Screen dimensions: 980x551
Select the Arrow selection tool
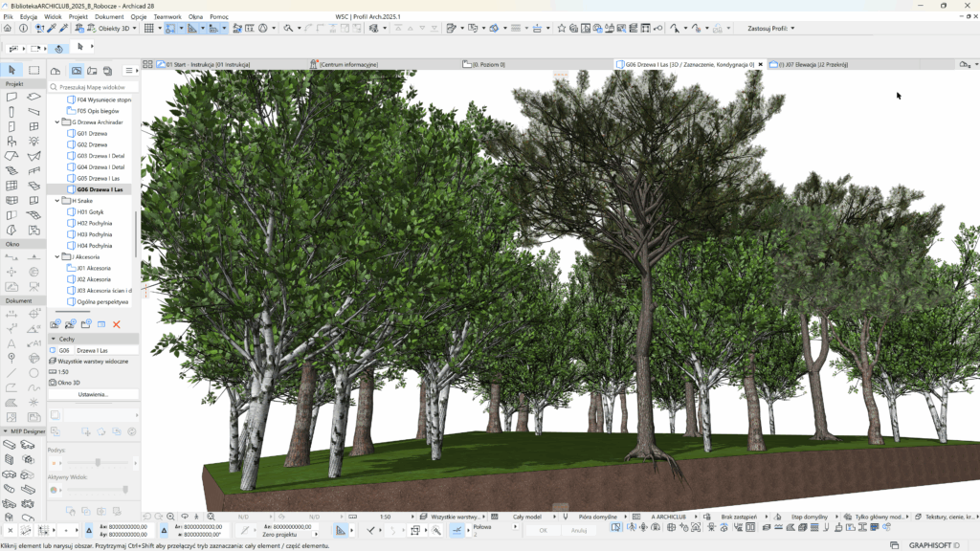[11, 70]
